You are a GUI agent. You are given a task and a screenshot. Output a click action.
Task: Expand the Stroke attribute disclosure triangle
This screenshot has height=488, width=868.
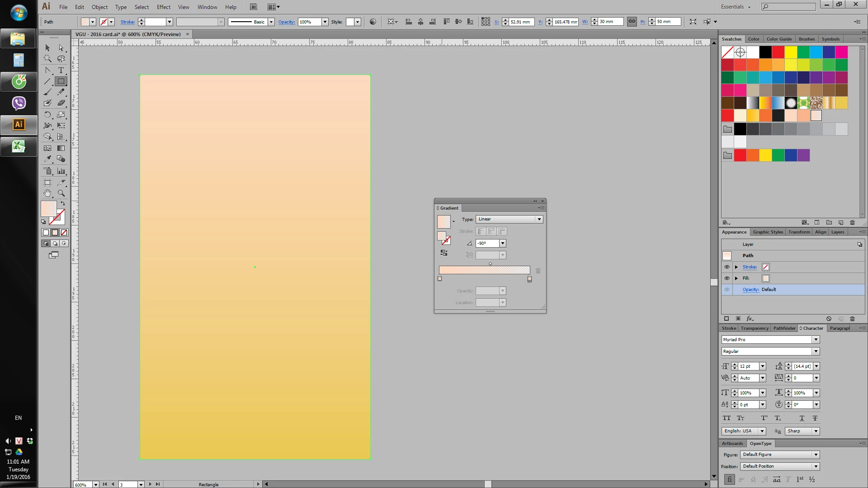pyautogui.click(x=736, y=267)
